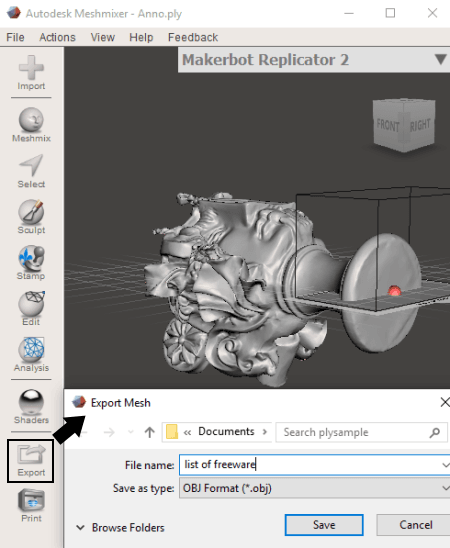Open the Stamp tool
450x548 pixels.
(x=31, y=262)
